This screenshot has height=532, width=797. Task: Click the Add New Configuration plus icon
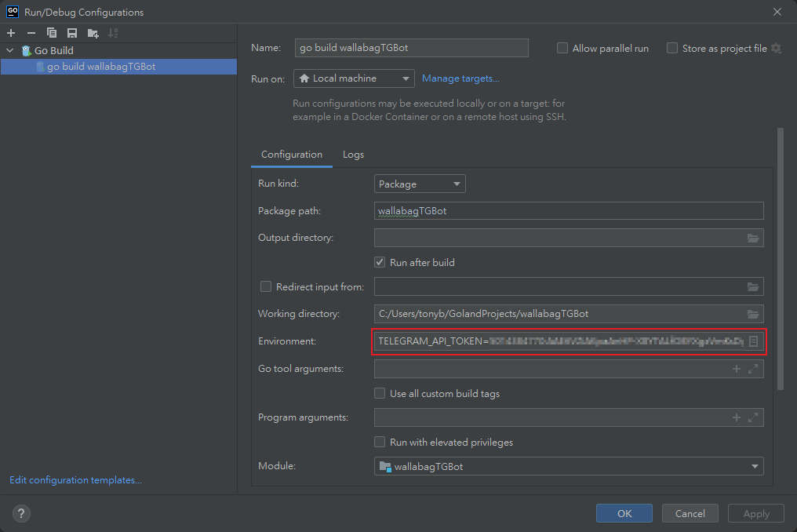(x=11, y=33)
